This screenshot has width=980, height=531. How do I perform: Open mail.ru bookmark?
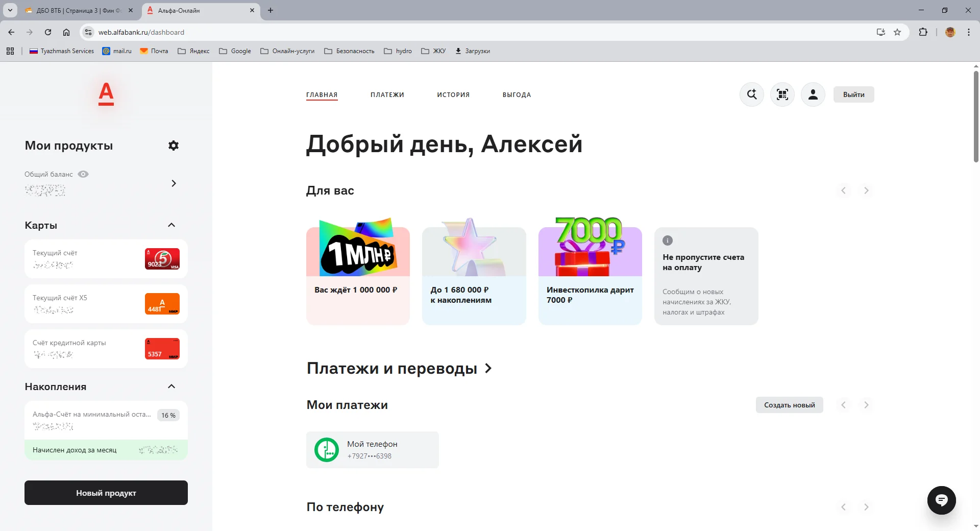tap(117, 51)
